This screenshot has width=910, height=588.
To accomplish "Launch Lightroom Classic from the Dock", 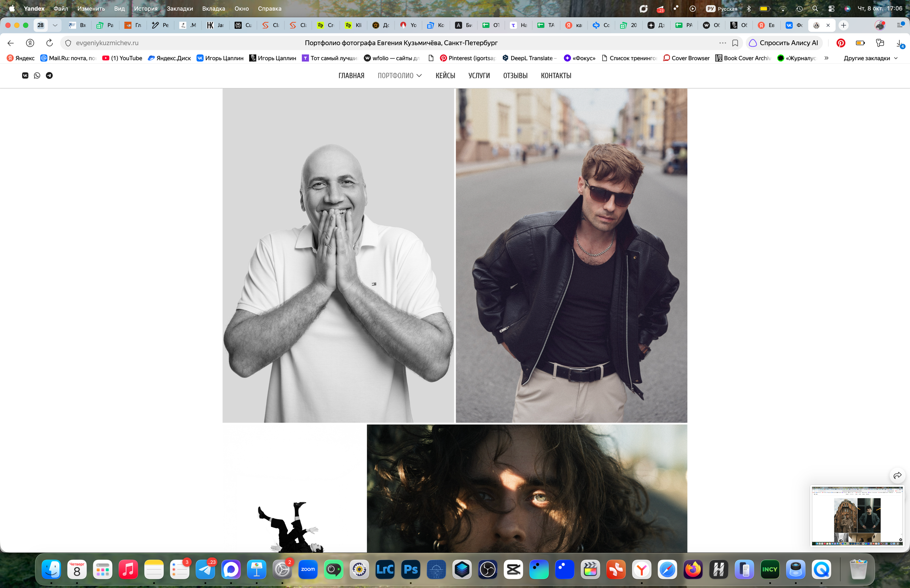I will [385, 570].
